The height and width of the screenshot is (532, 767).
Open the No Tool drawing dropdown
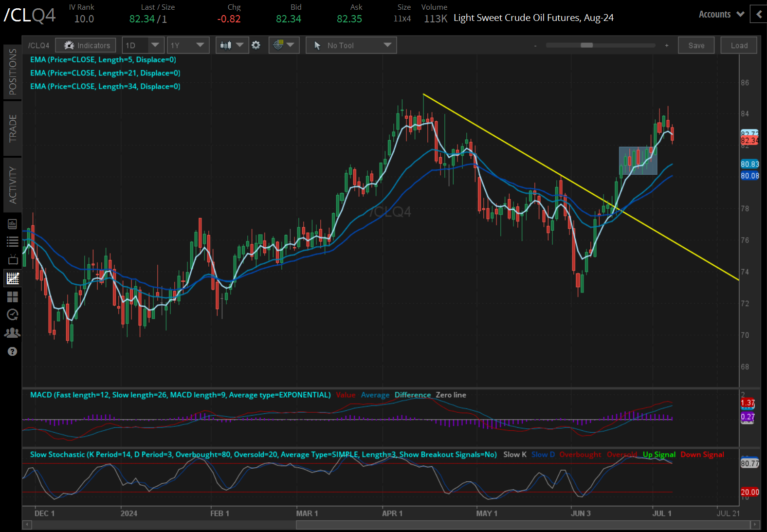[351, 45]
